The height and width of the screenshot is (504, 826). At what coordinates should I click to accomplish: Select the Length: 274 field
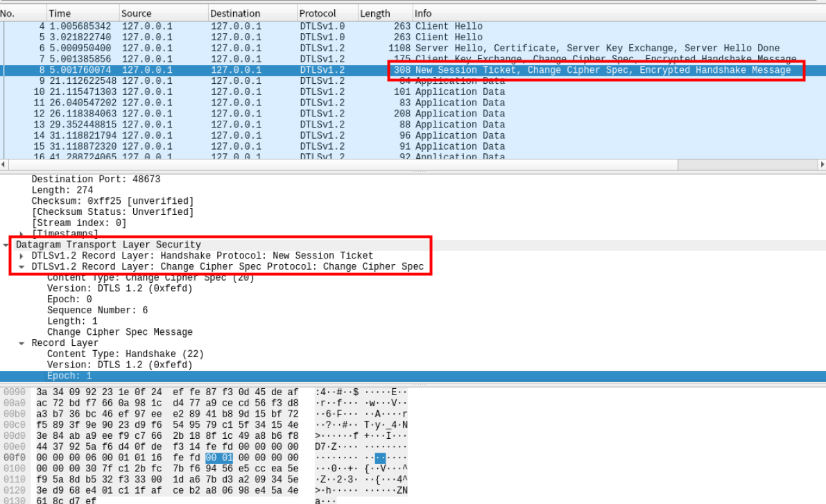62,191
